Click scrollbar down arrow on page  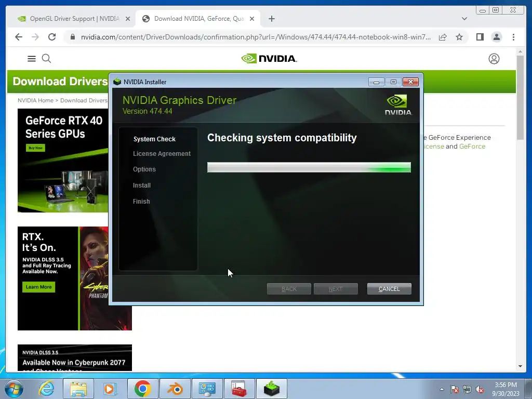tap(520, 366)
